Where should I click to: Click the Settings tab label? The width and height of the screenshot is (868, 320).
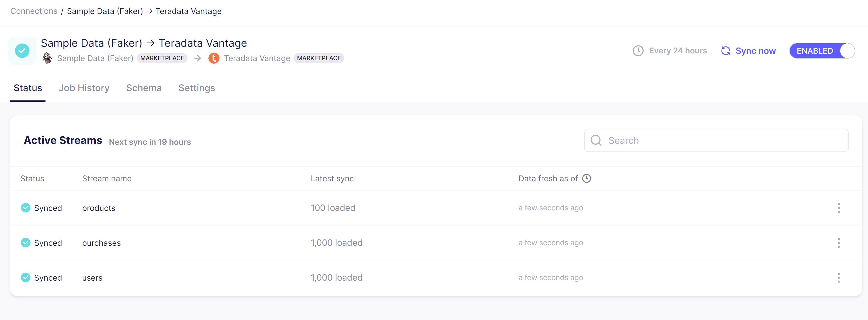[197, 87]
